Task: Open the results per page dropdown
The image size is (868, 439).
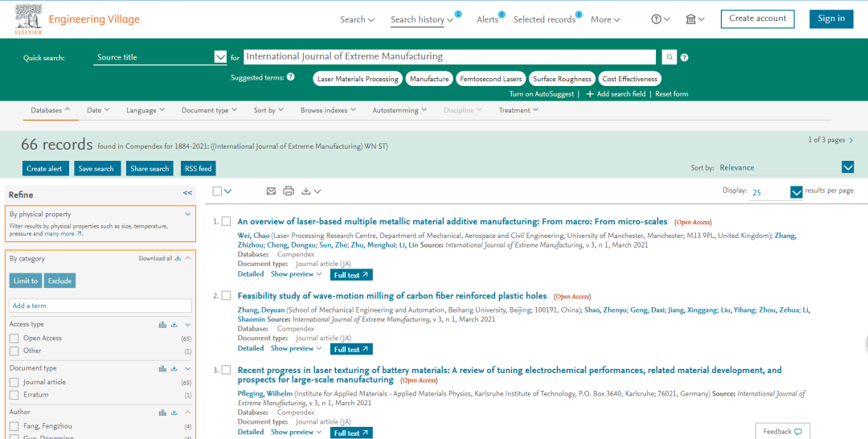Action: coord(796,192)
